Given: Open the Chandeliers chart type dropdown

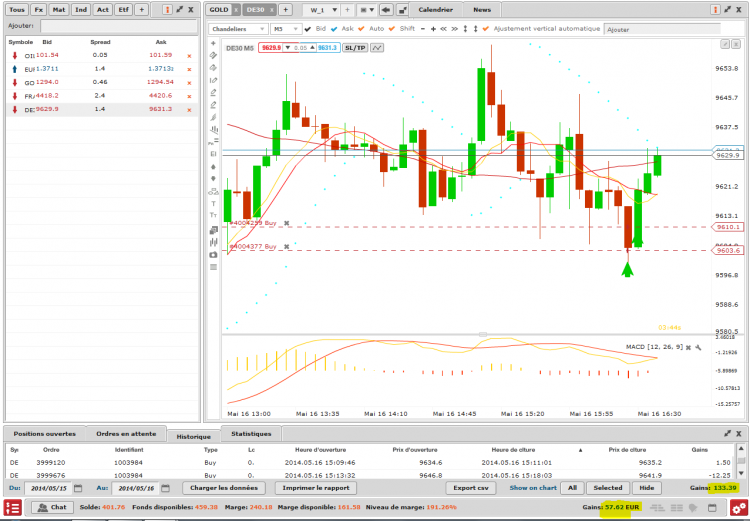Looking at the screenshot, I should point(238,29).
